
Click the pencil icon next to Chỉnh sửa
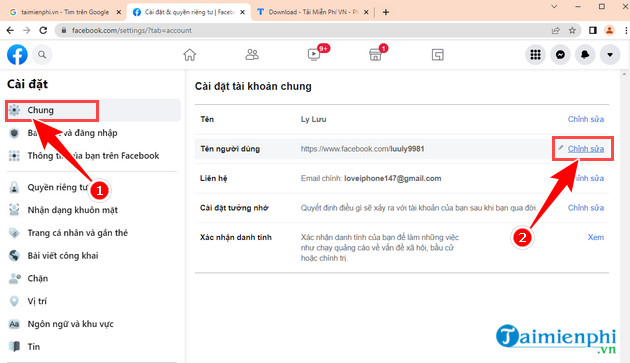tap(560, 148)
